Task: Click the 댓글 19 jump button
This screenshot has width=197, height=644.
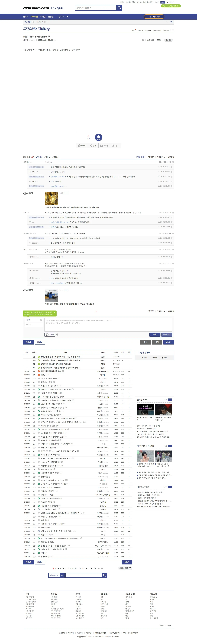Action: [168, 40]
